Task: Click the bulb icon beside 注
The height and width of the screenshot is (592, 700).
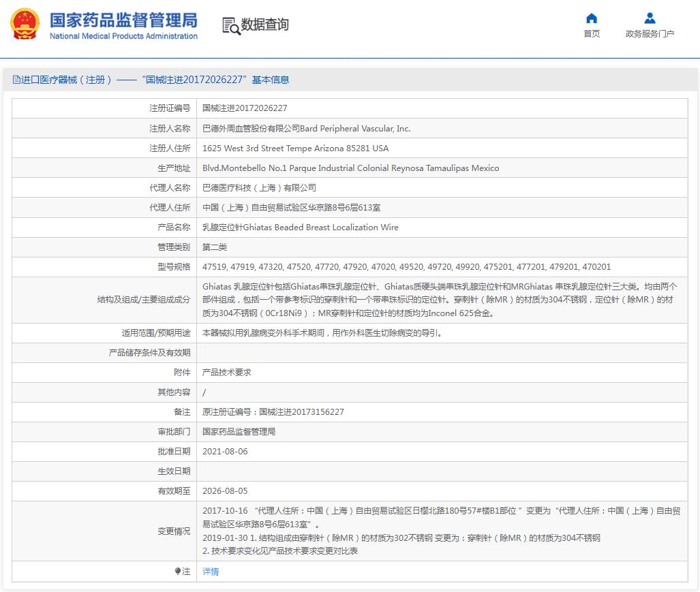Action: pos(178,571)
